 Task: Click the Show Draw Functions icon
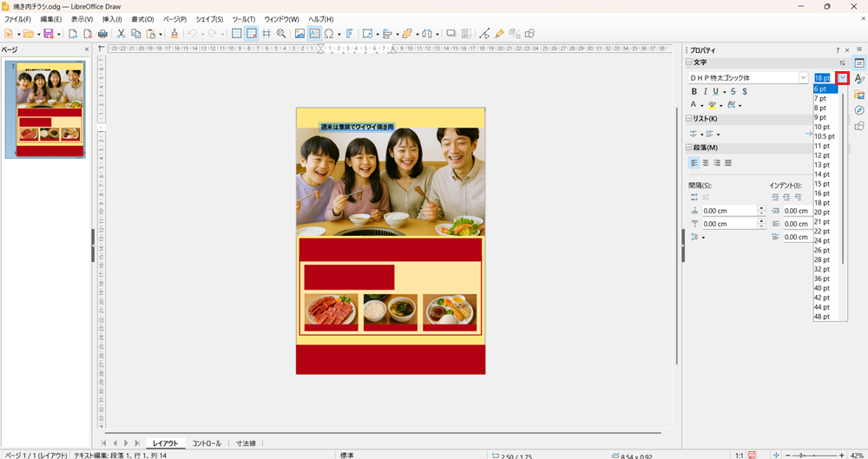529,34
